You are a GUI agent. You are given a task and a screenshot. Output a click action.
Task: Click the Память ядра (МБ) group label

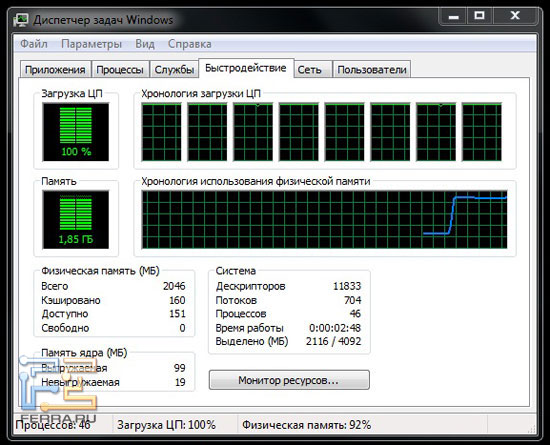pos(84,353)
